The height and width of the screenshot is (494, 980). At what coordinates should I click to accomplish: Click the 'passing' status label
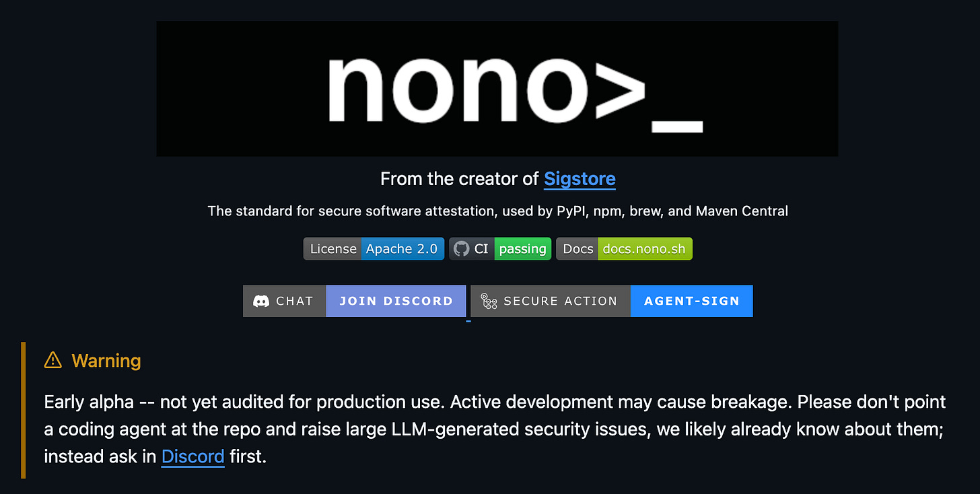[x=523, y=248]
